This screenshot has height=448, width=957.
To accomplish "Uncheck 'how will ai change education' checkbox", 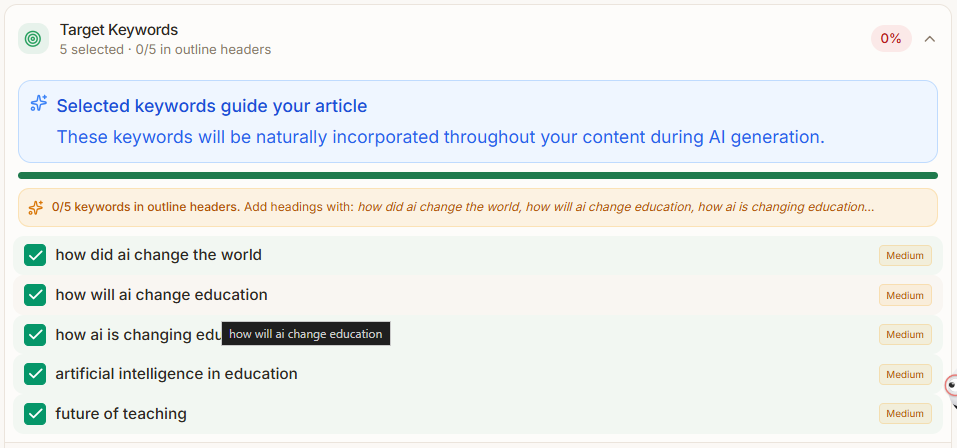I will (x=35, y=295).
